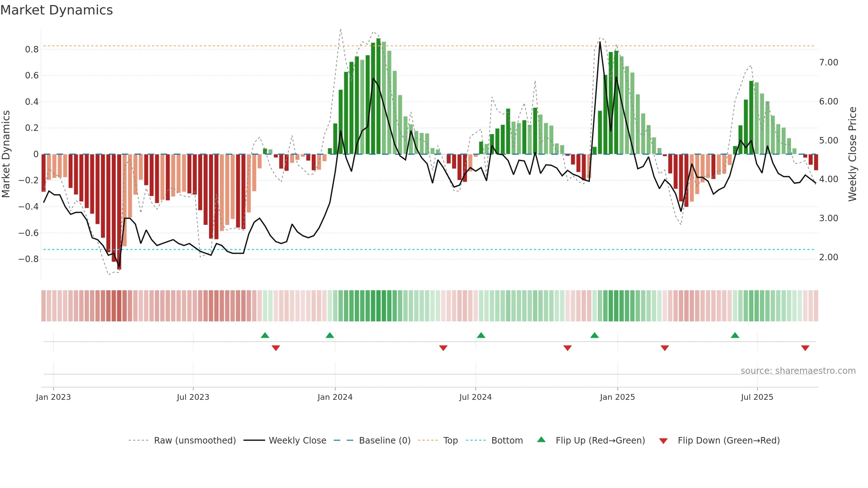The width and height of the screenshot is (868, 488).
Task: Click the red flip-down marker near May 2024
Action: pos(443,348)
